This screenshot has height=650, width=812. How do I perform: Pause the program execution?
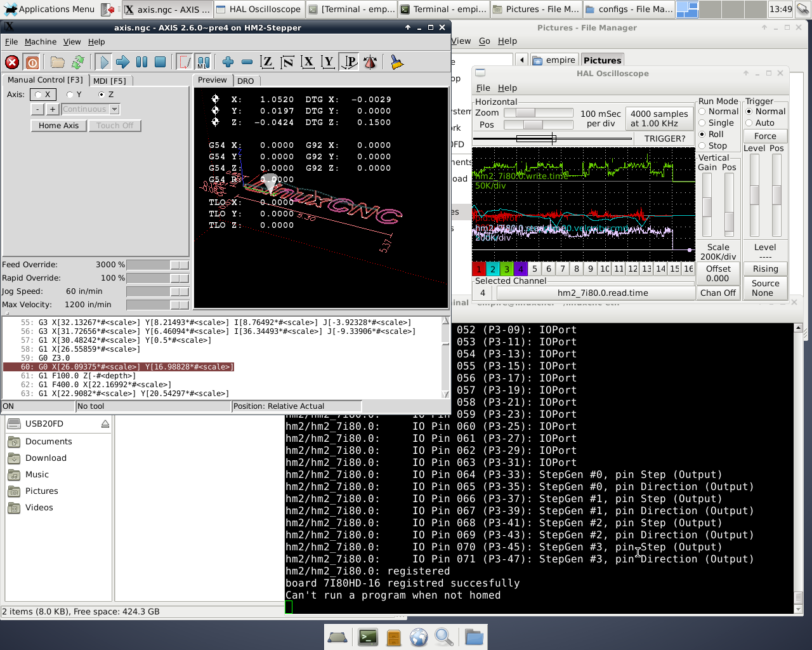point(142,62)
